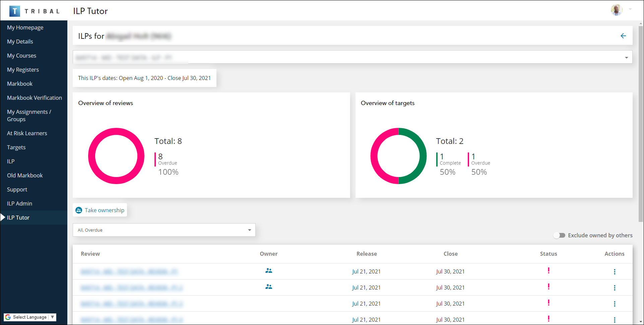Click the owner icon on the second review row
The width and height of the screenshot is (644, 325).
[x=269, y=287]
